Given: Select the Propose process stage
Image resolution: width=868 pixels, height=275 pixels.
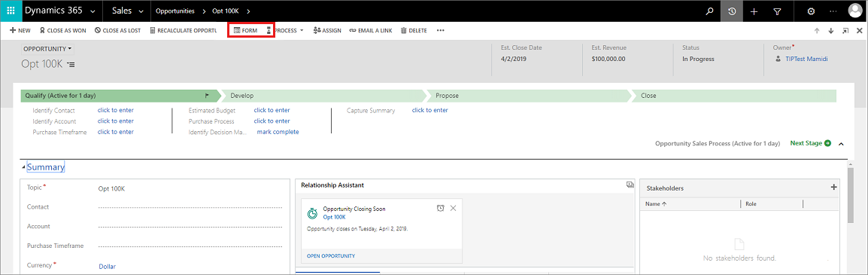Looking at the screenshot, I should (x=530, y=96).
